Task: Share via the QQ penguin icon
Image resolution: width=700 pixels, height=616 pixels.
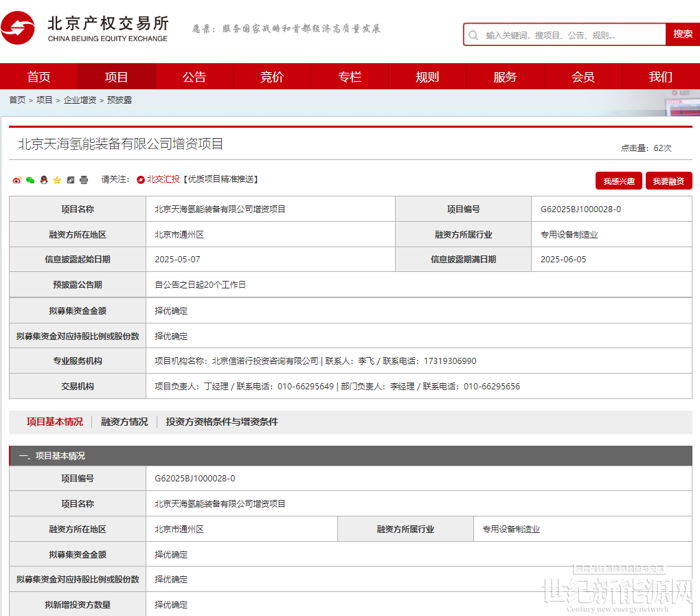Action: coord(44,180)
